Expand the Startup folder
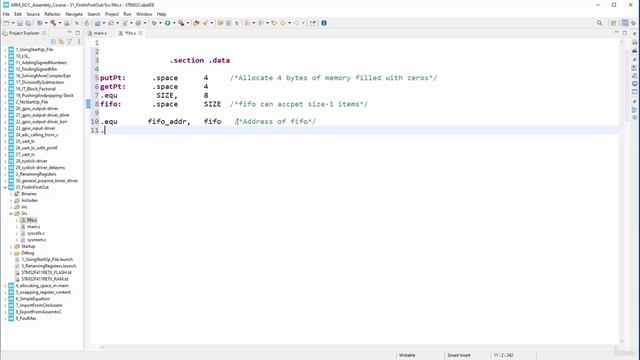 pos(11,247)
